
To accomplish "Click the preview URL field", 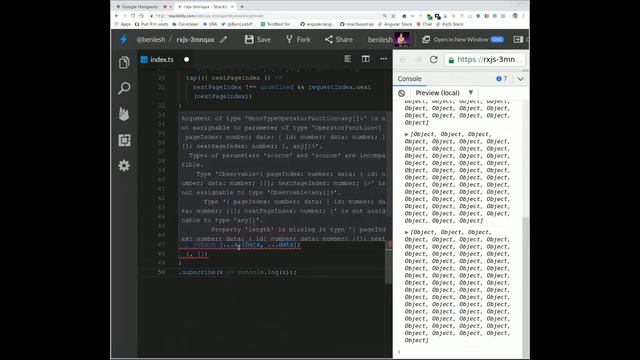I will 485,60.
